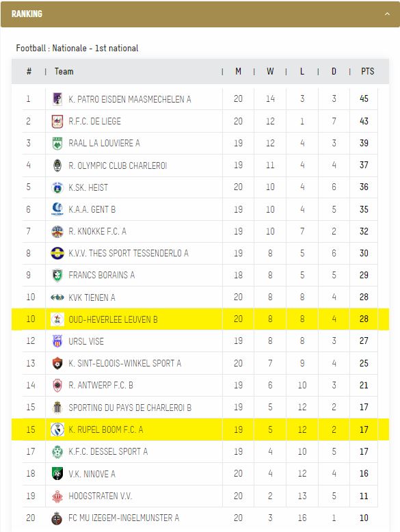Open Hoogstraten V.V. team entry

pyautogui.click(x=101, y=496)
